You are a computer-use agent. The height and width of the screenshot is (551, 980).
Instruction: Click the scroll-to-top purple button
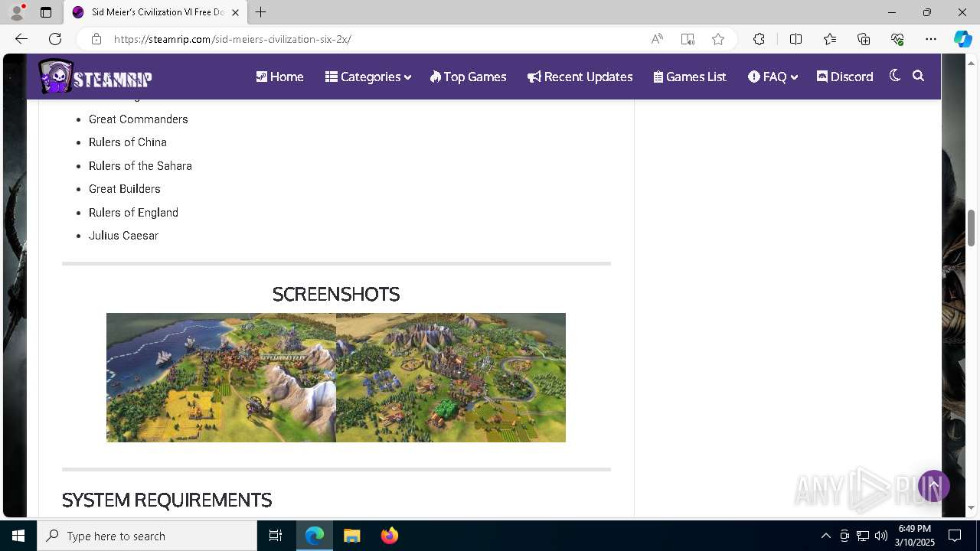[934, 486]
